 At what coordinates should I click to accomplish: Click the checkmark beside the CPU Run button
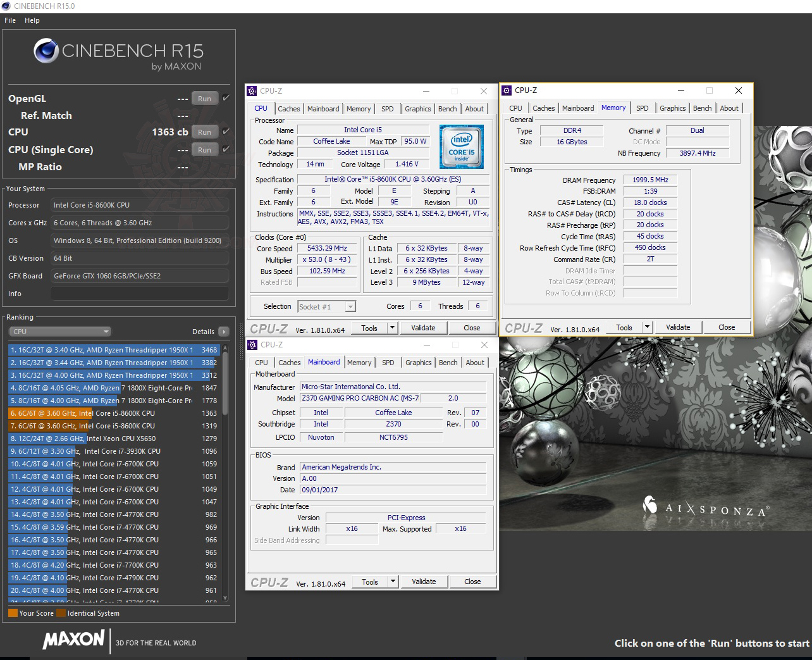(225, 132)
